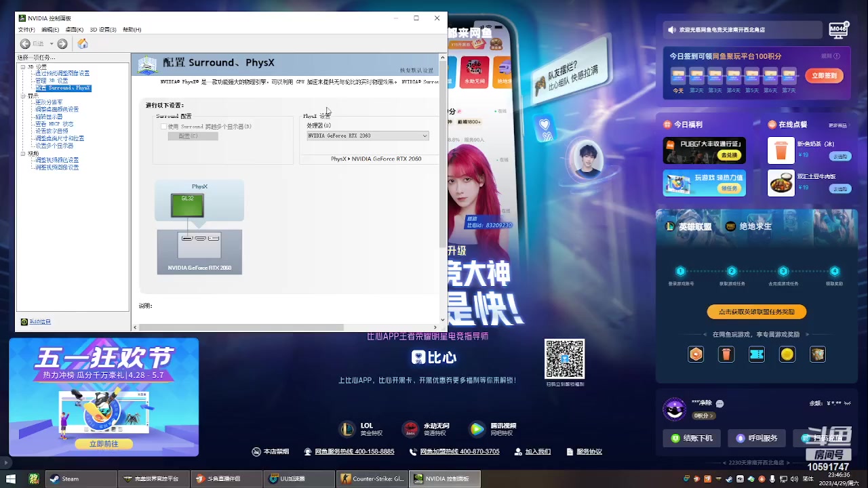The height and width of the screenshot is (488, 868).
Task: Click the 立即前往 button on festival banner
Action: pos(104,444)
